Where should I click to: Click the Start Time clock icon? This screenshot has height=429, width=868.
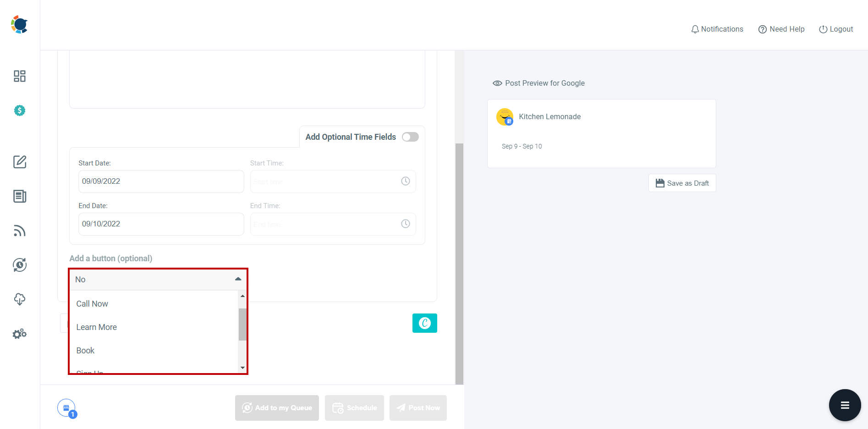point(405,181)
